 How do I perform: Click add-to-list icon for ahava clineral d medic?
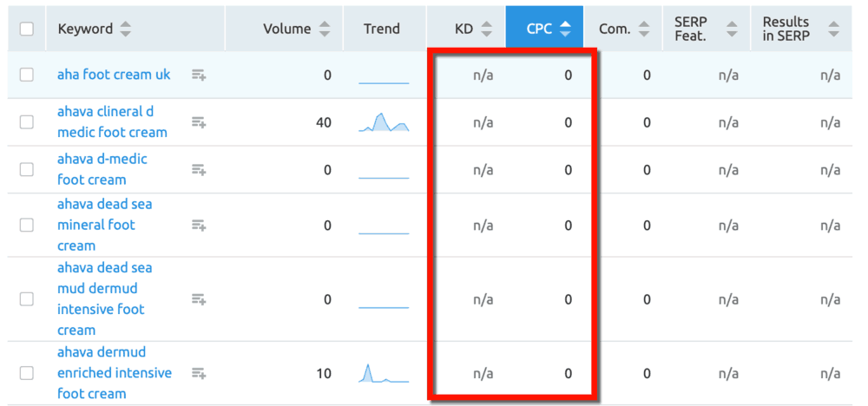[199, 122]
